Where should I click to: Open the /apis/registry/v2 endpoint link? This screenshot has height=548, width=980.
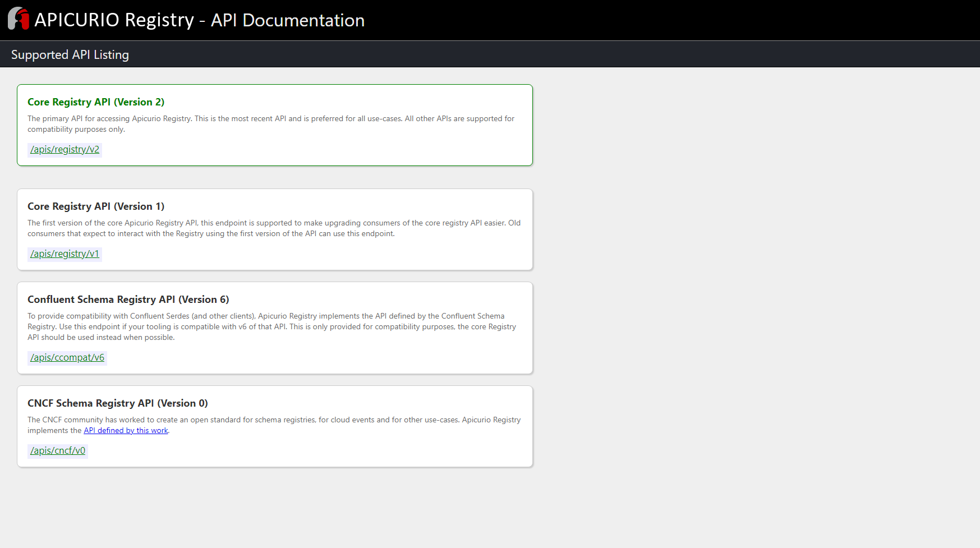pos(64,149)
